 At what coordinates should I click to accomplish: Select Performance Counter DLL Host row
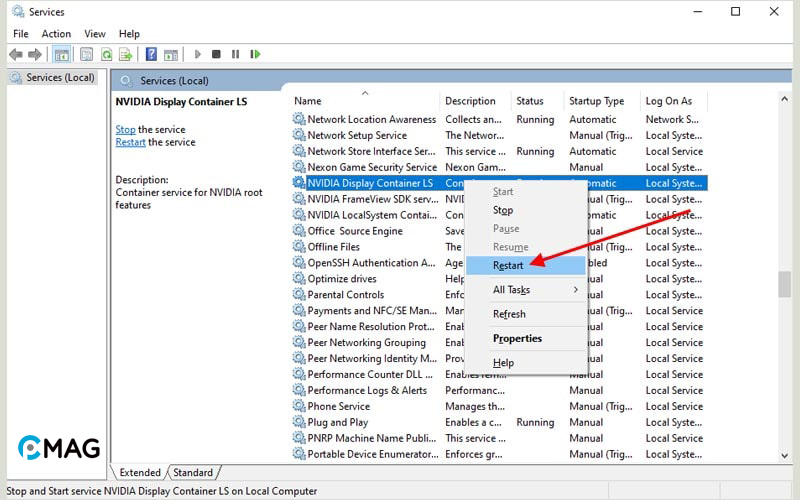click(x=499, y=374)
